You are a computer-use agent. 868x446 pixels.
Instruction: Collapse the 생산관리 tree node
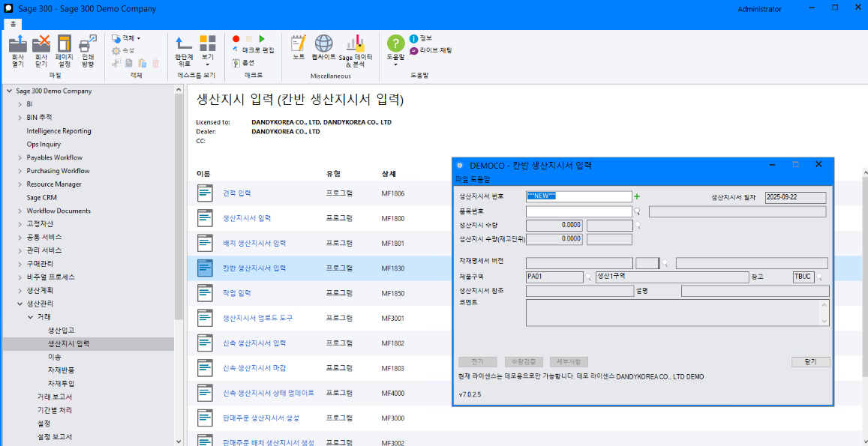[20, 304]
